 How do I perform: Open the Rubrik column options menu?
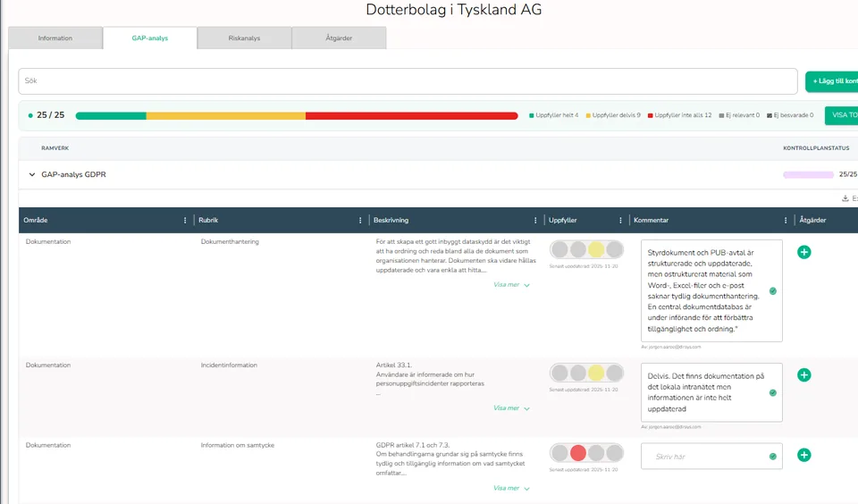(x=360, y=220)
